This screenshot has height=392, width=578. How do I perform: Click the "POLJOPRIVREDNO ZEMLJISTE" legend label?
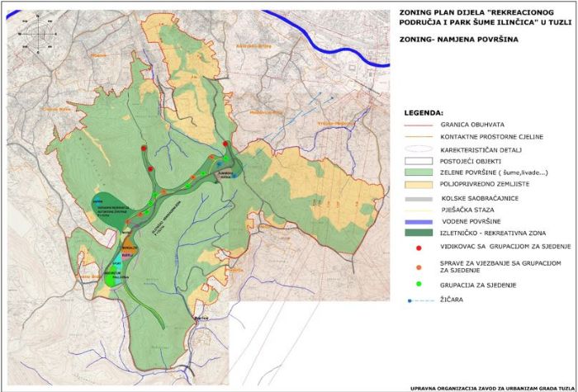(485, 184)
